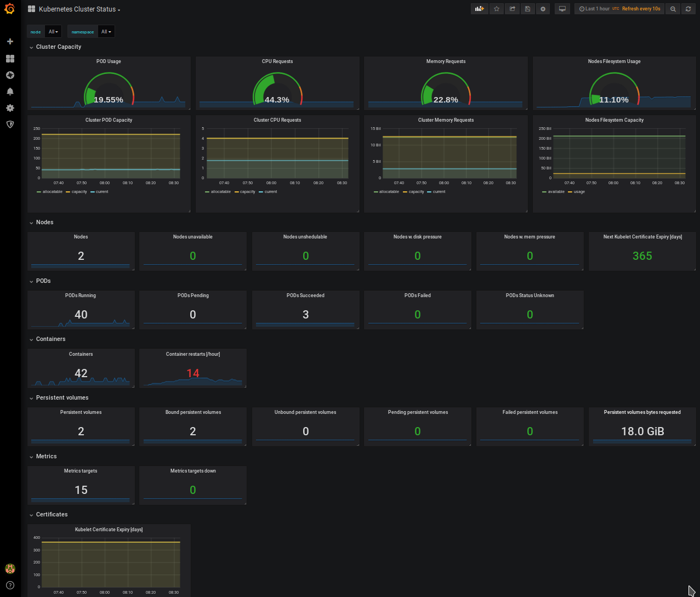Screen dimensions: 700x597
Task: Open the Dashboards icon in sidebar
Action: [x=10, y=58]
